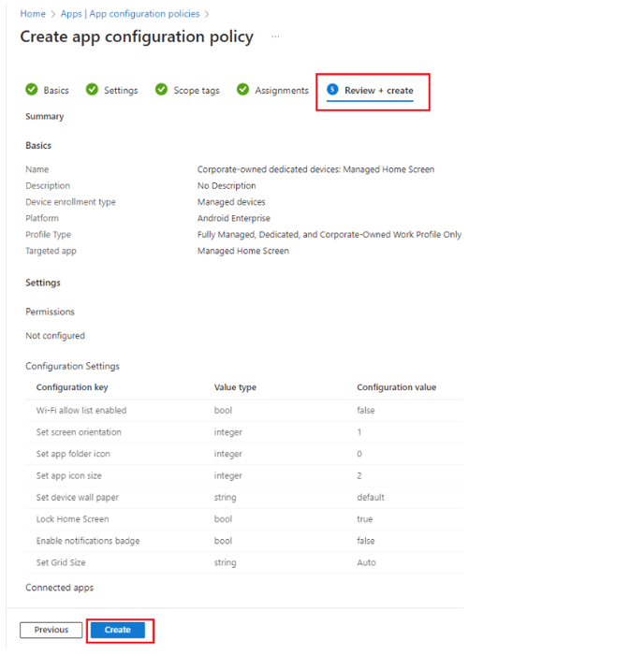Open the ellipsis more options menu
This screenshot has width=644, height=654.
275,36
